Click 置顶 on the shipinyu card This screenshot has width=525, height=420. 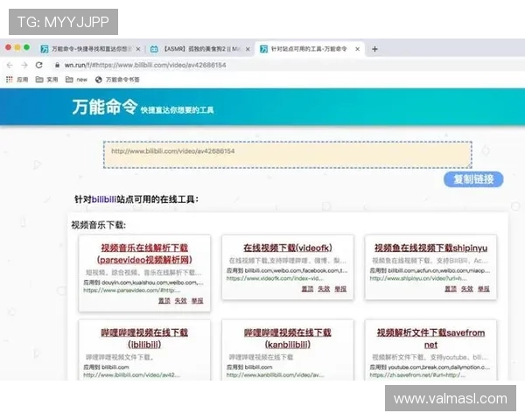point(451,289)
